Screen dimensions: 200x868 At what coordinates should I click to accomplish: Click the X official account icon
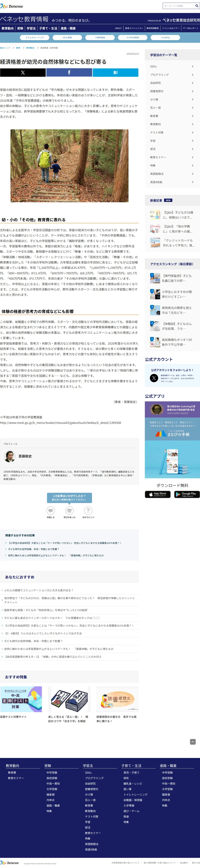[154, 378]
